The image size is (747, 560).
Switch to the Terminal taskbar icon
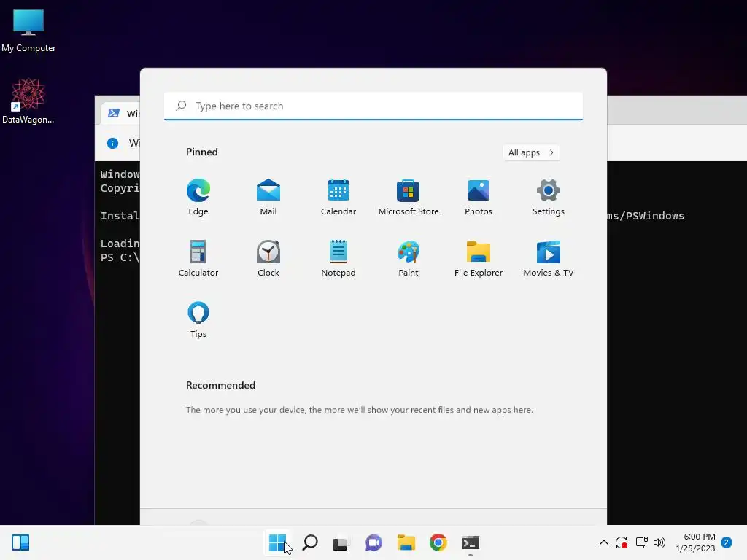coord(471,542)
